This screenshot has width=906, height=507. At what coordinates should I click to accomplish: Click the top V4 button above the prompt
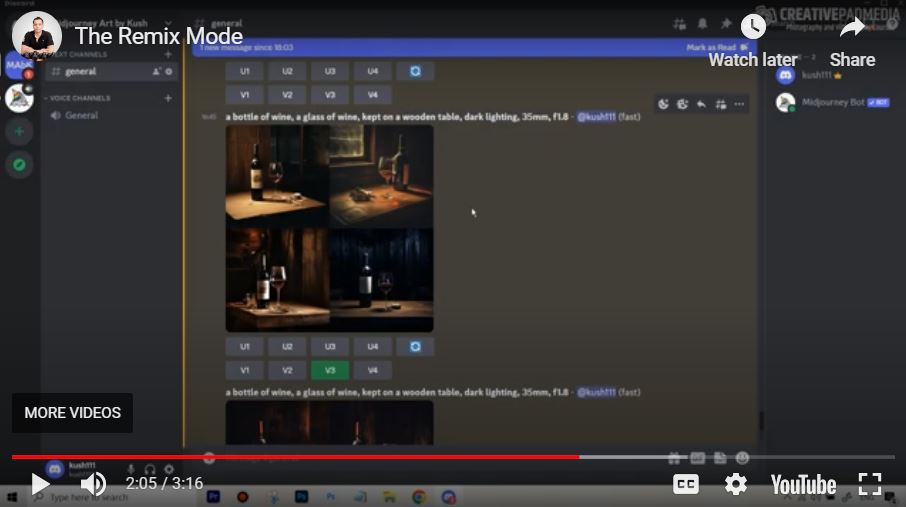[x=373, y=95]
